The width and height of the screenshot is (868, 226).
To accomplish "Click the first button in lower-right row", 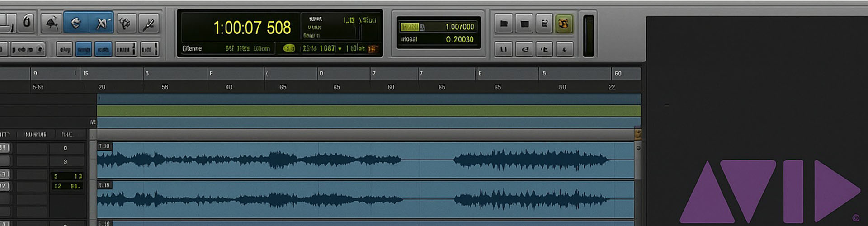I will point(504,49).
